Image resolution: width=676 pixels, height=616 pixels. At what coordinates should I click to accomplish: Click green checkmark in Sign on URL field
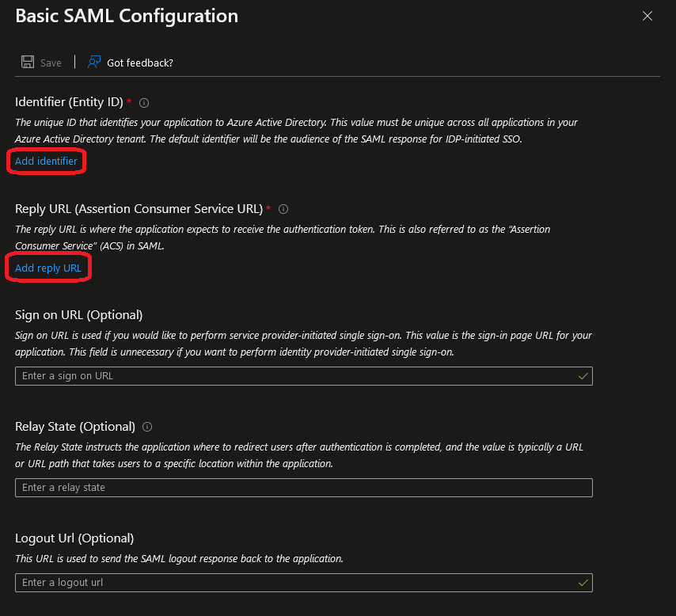tap(583, 376)
